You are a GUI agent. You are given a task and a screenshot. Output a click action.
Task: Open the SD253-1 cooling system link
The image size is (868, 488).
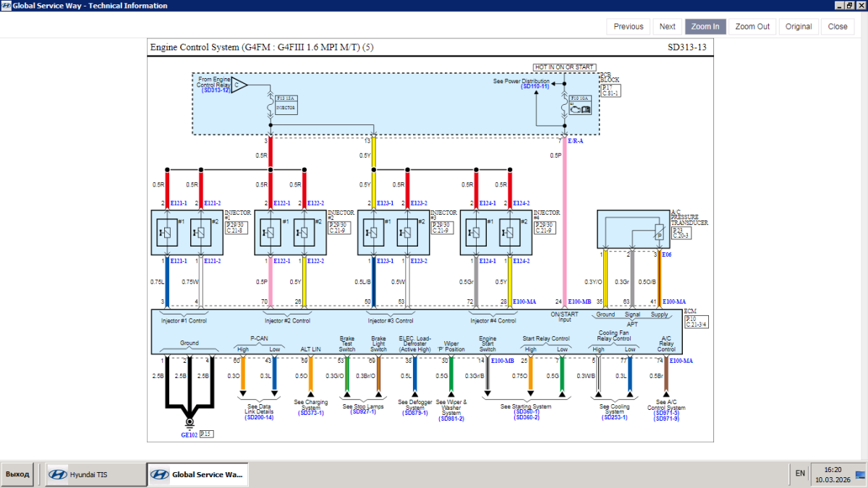click(x=614, y=418)
